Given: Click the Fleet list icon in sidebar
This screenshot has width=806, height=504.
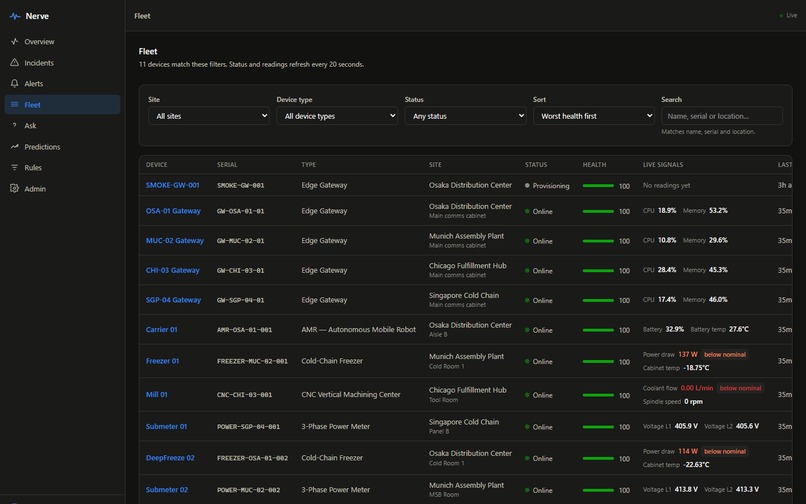Looking at the screenshot, I should (x=14, y=105).
